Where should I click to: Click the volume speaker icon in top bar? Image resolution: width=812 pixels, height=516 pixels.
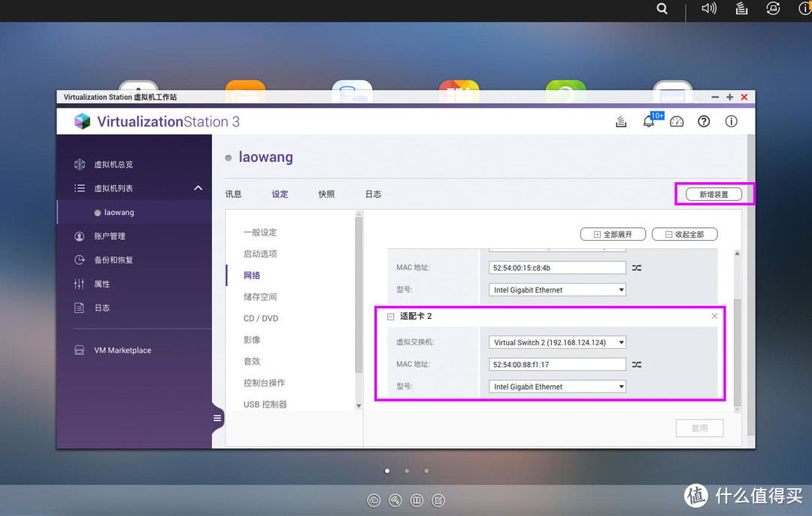(709, 8)
